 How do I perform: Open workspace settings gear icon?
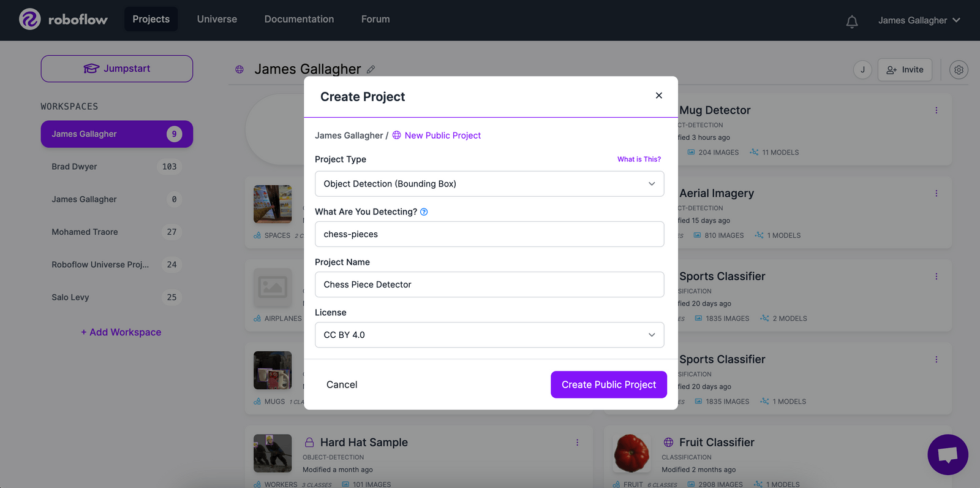click(x=959, y=70)
